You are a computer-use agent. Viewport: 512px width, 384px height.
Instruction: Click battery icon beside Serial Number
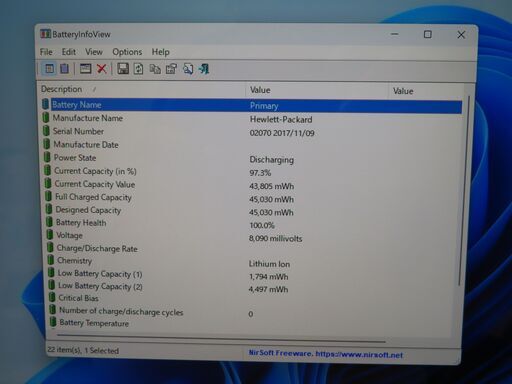pyautogui.click(x=46, y=131)
